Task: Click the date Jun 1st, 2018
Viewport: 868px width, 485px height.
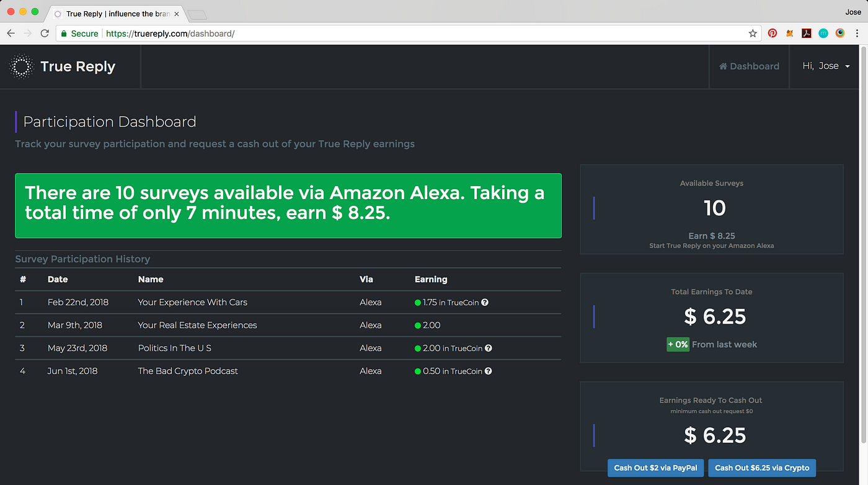Action: coord(73,372)
